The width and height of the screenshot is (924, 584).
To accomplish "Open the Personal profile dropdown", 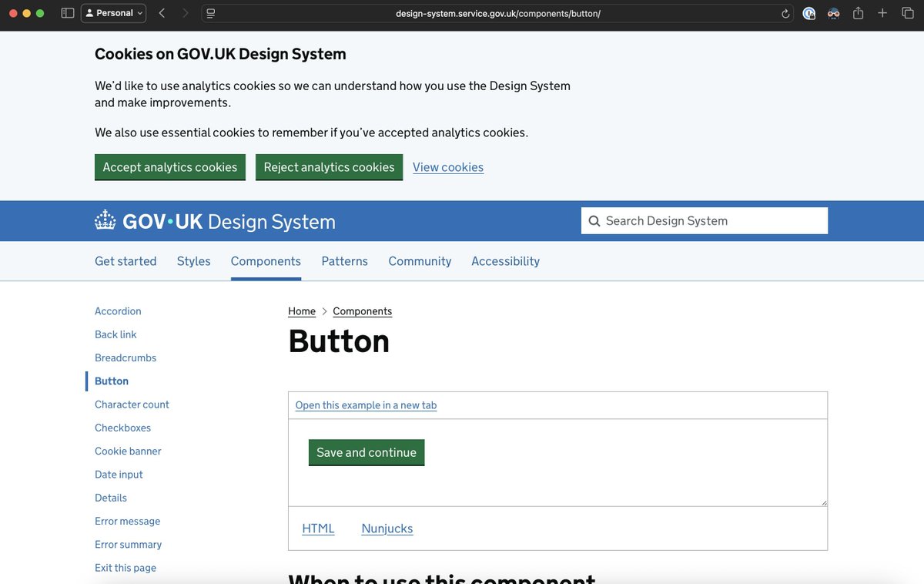I will [x=113, y=13].
